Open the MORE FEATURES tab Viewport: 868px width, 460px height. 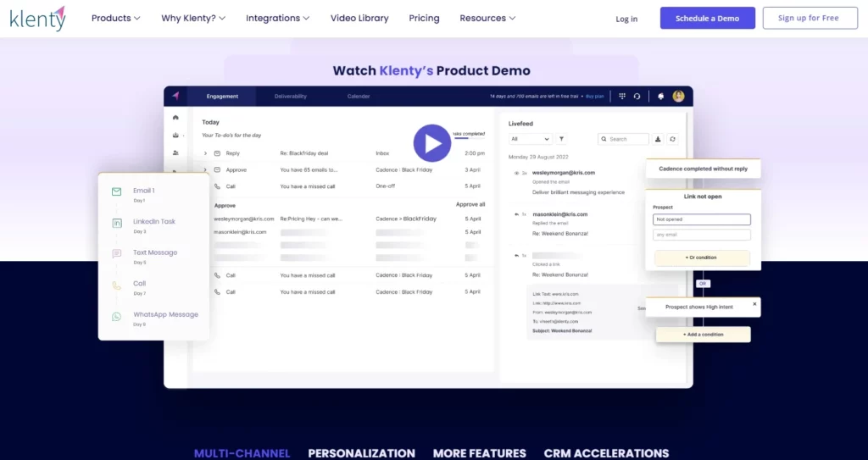click(480, 453)
